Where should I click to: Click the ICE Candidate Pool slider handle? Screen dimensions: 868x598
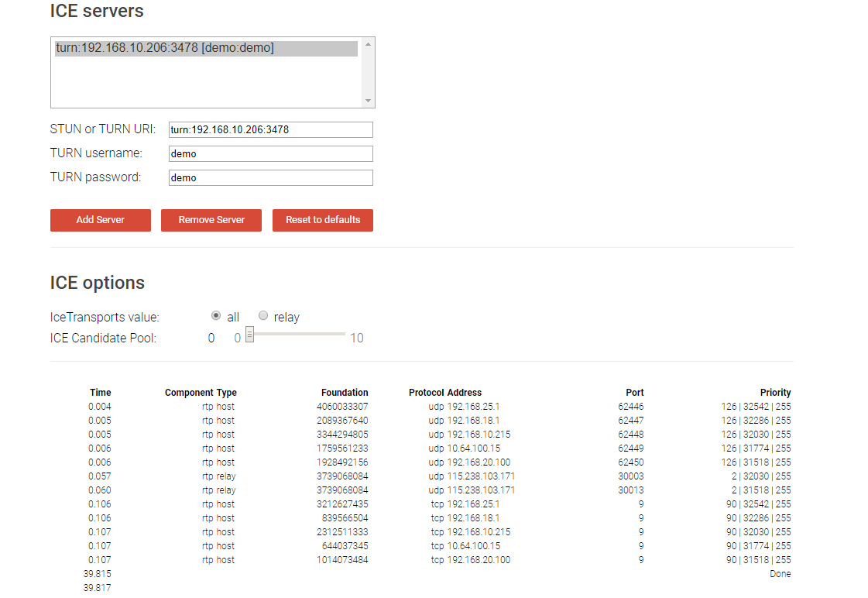[x=249, y=334]
